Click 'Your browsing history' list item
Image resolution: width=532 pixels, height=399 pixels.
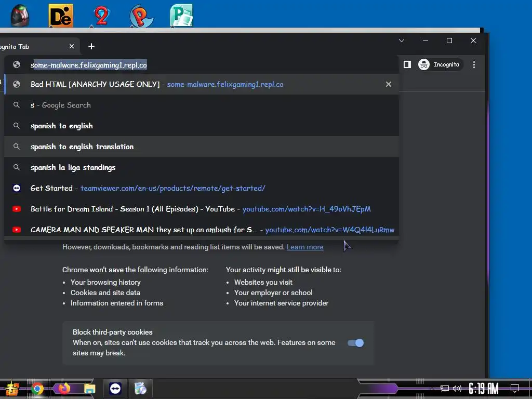coord(105,282)
